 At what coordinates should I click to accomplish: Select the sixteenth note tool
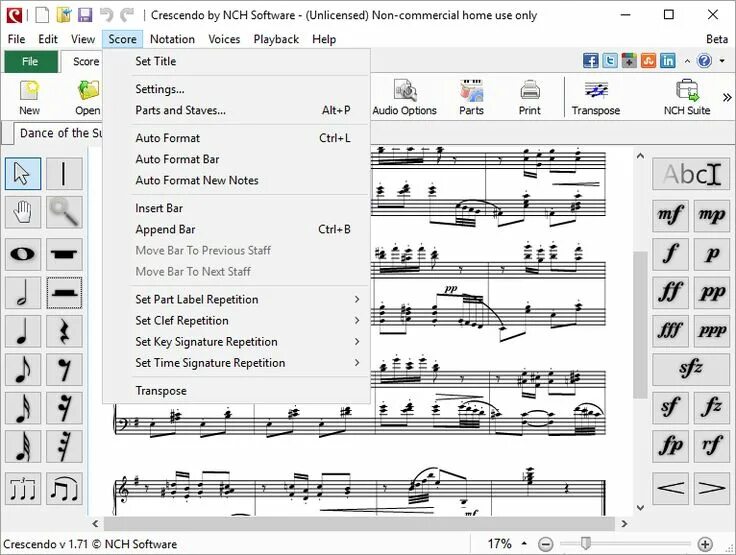[x=23, y=408]
